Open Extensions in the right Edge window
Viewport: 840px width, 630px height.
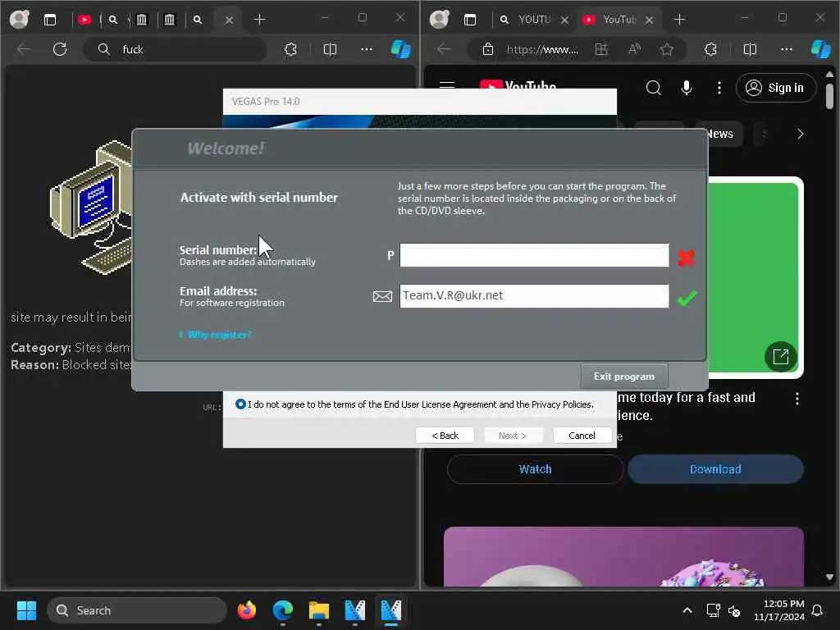pos(710,49)
